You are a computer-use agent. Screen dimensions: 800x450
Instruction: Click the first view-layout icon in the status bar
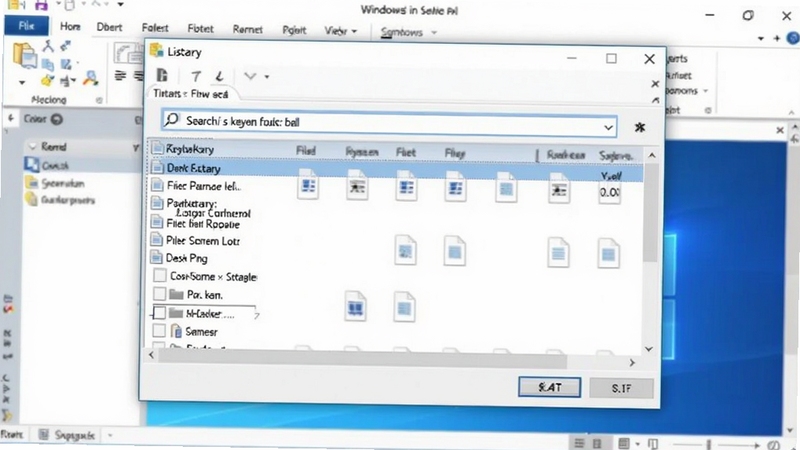tap(579, 443)
